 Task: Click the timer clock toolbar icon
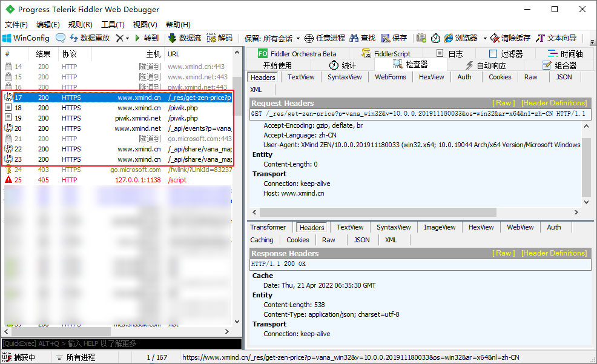point(436,38)
